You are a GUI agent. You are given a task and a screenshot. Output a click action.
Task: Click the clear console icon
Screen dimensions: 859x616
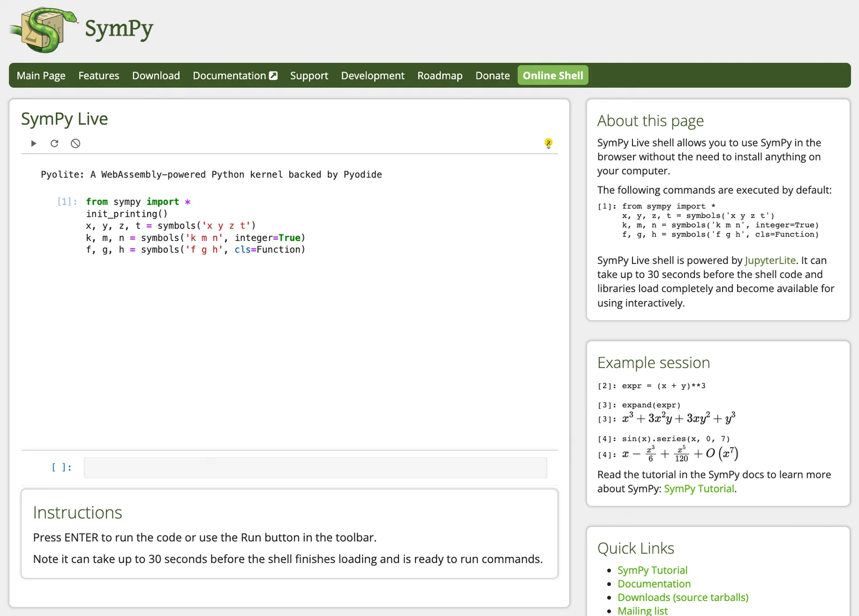point(76,143)
